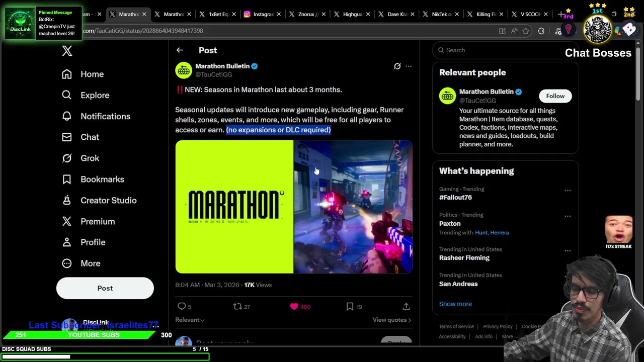Click the Marathon Bulletin avatar in Relevant people

click(447, 96)
